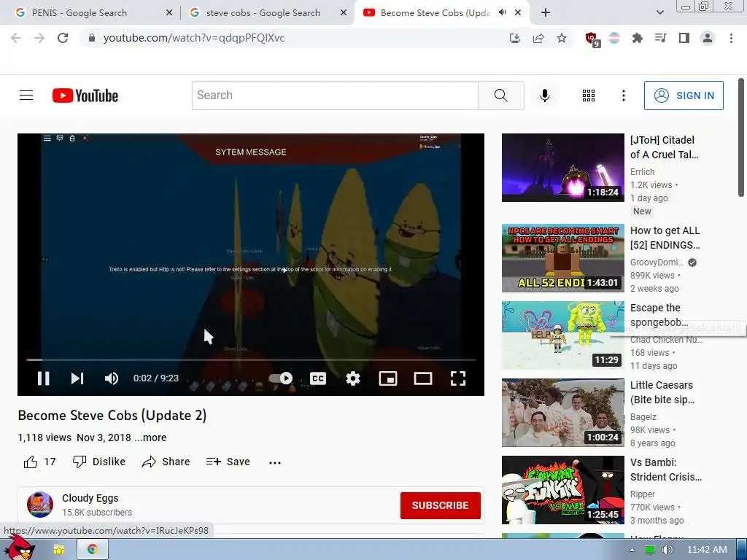Open uBlock Origin extension icon
The width and height of the screenshot is (747, 560).
click(x=592, y=39)
